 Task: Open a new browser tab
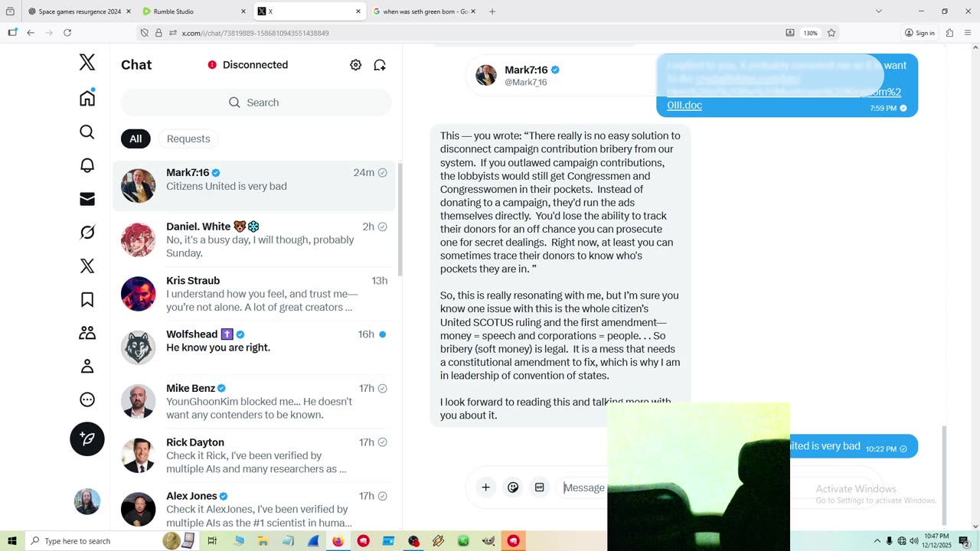[492, 11]
